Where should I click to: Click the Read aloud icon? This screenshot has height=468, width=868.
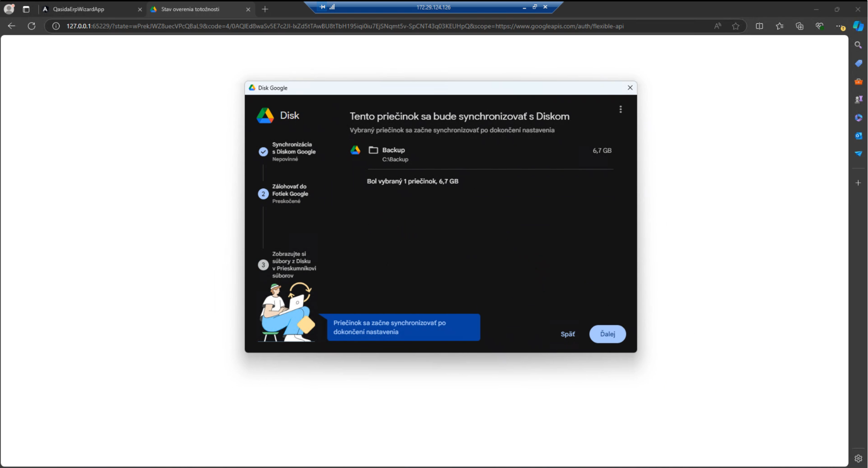click(x=717, y=26)
